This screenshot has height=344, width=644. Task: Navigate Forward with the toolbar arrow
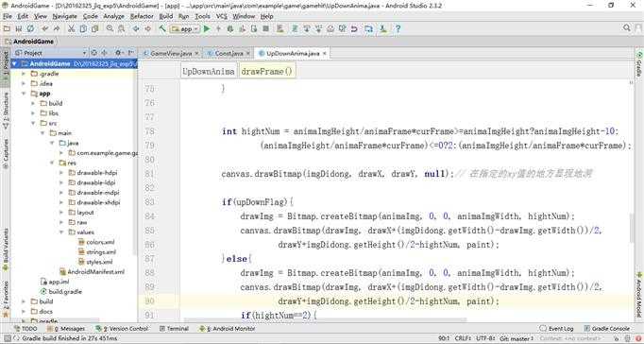tap(148, 28)
